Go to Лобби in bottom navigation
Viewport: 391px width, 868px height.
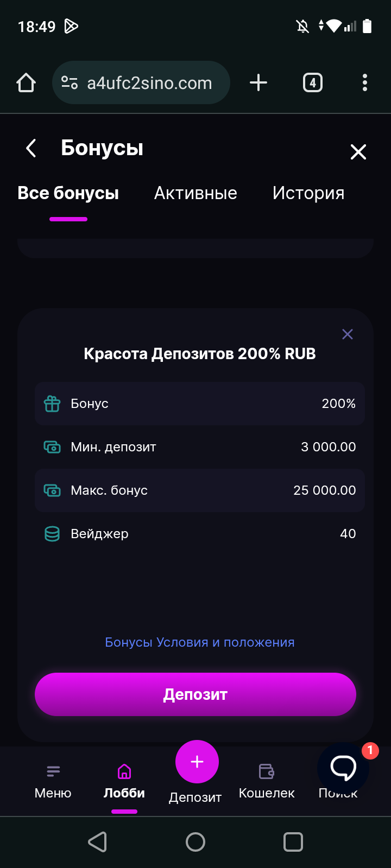click(x=124, y=781)
